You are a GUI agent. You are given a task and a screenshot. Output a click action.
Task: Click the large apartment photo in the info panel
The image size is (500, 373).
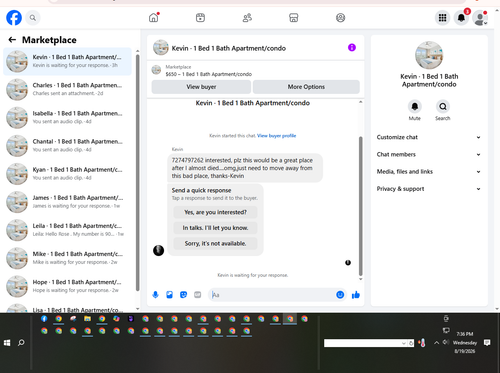(x=429, y=55)
